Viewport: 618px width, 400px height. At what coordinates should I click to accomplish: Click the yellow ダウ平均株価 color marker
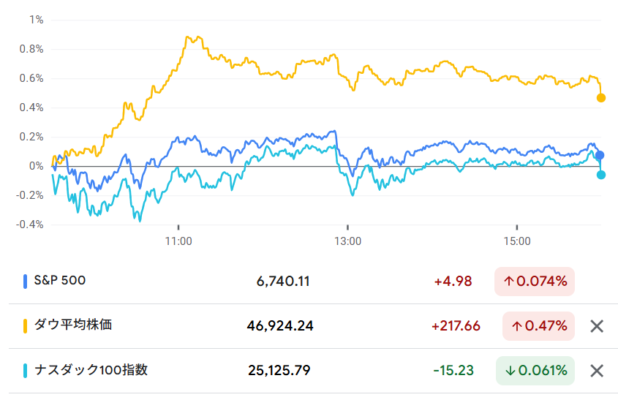coord(25,326)
